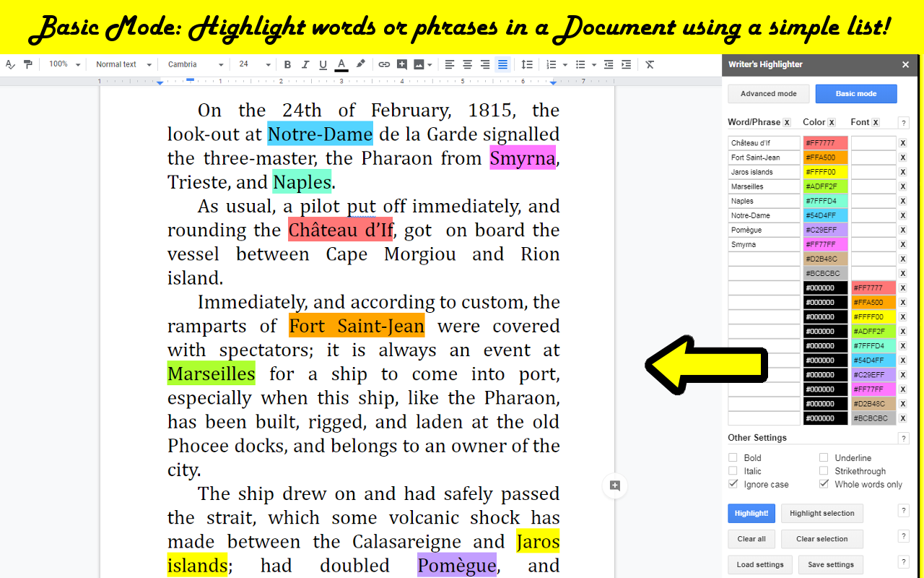Image resolution: width=924 pixels, height=578 pixels.
Task: Expand the insert image dropdown arrow
Action: pos(430,64)
